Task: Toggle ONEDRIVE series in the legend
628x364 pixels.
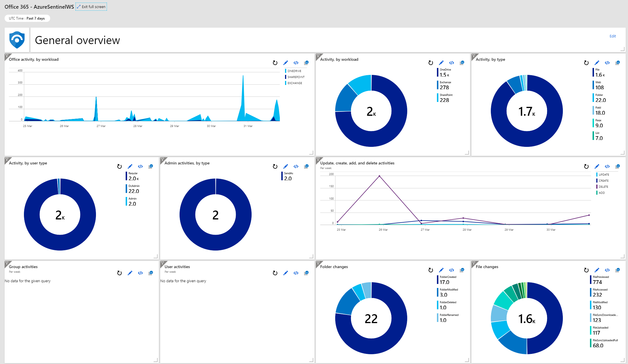Action: pyautogui.click(x=293, y=71)
